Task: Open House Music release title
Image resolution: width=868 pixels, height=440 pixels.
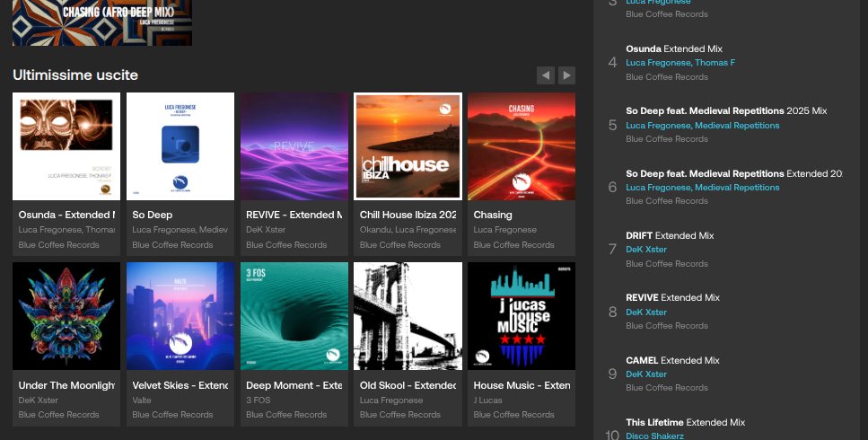Action: (522, 385)
